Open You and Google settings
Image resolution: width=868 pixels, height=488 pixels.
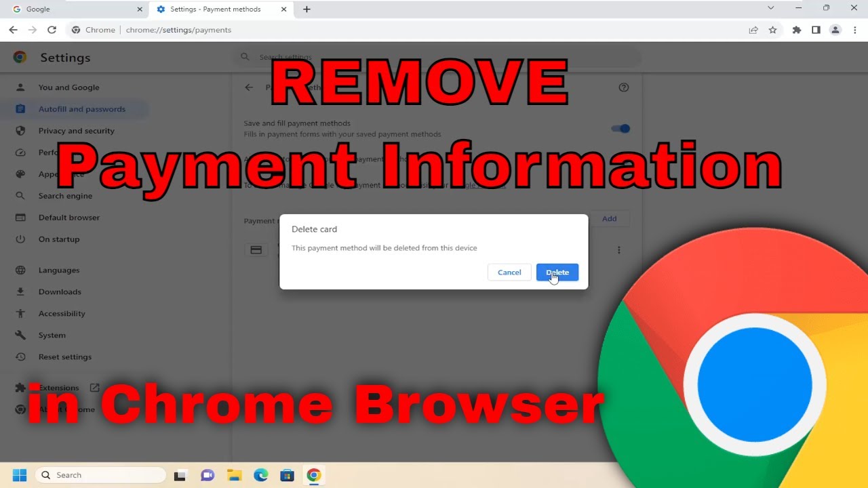pyautogui.click(x=68, y=87)
